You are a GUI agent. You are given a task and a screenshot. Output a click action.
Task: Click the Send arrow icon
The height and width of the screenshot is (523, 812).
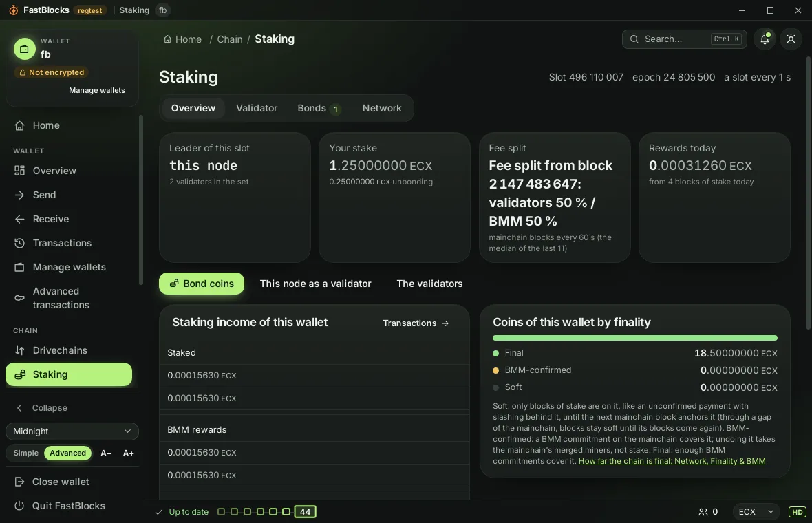(x=20, y=195)
